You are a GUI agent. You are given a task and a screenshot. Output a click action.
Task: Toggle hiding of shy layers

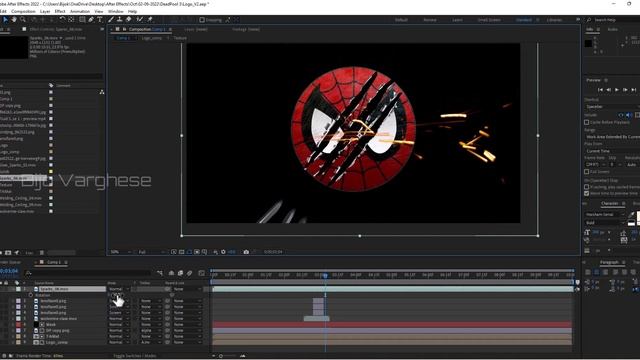(171, 273)
